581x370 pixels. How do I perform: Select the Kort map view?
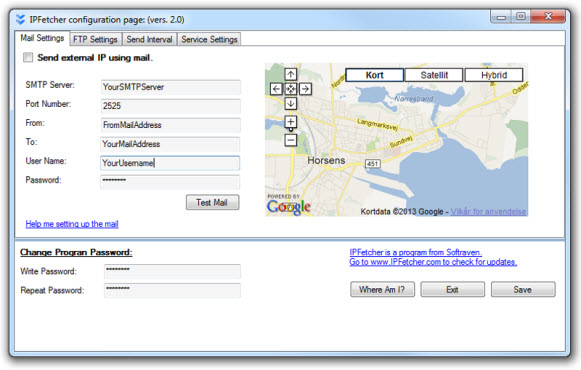pyautogui.click(x=374, y=75)
